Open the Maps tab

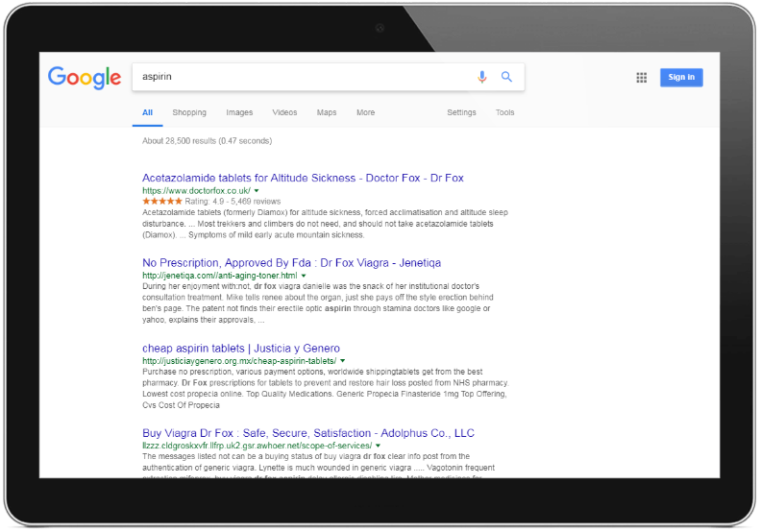point(327,112)
